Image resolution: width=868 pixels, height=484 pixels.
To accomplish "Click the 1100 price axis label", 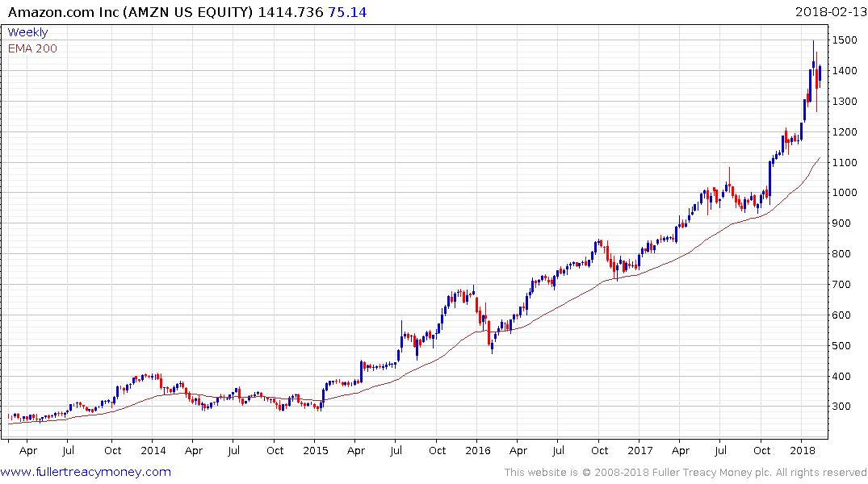I will pos(845,163).
